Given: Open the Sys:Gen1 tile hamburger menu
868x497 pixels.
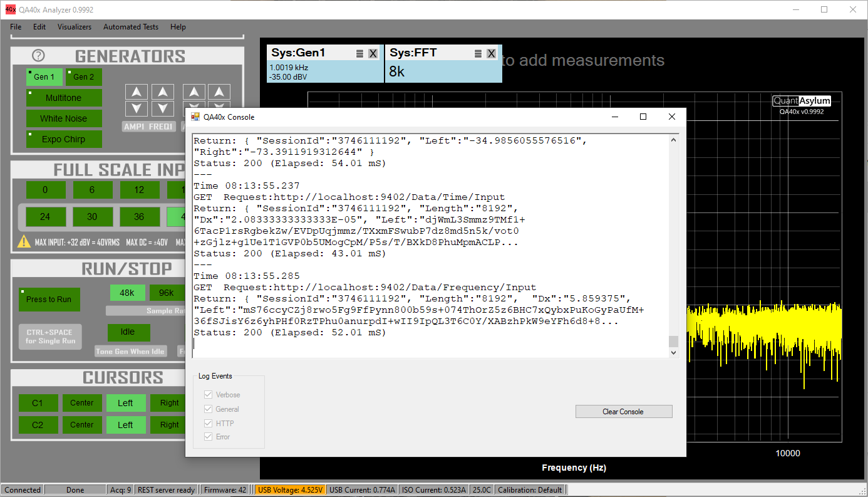Looking at the screenshot, I should 360,53.
